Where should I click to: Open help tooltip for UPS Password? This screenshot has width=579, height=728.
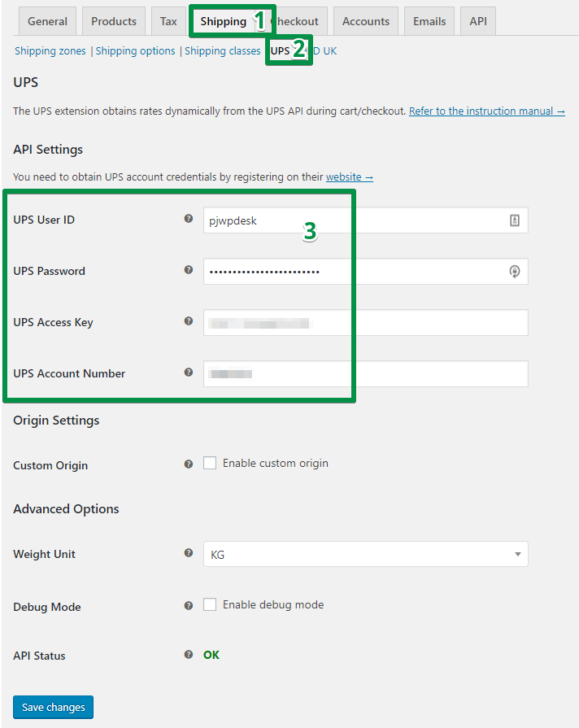coord(189,270)
